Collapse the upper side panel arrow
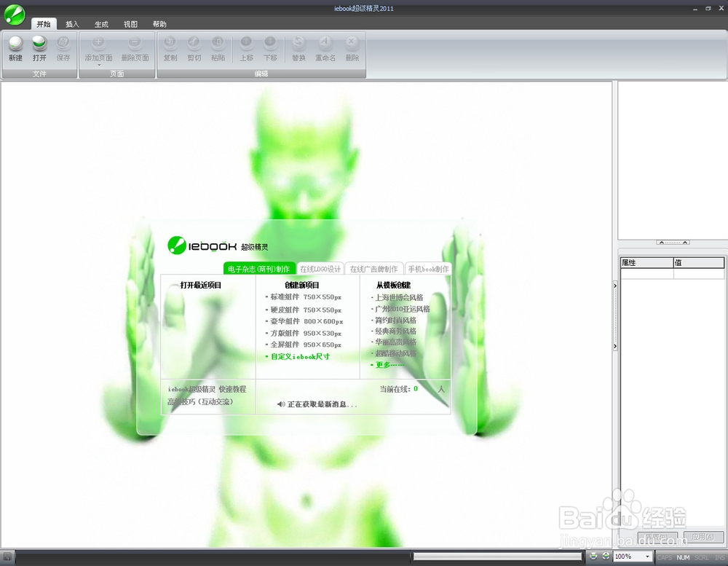This screenshot has width=728, height=566. pos(673,242)
